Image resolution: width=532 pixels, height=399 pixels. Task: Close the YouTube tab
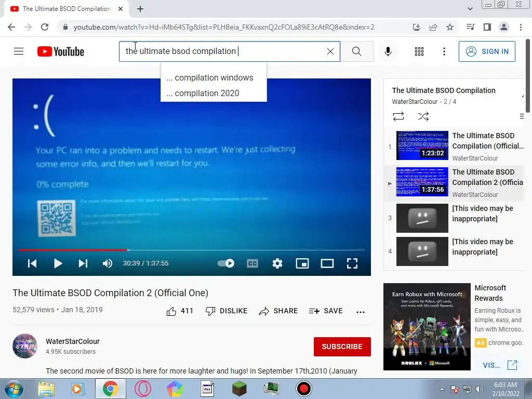point(121,9)
